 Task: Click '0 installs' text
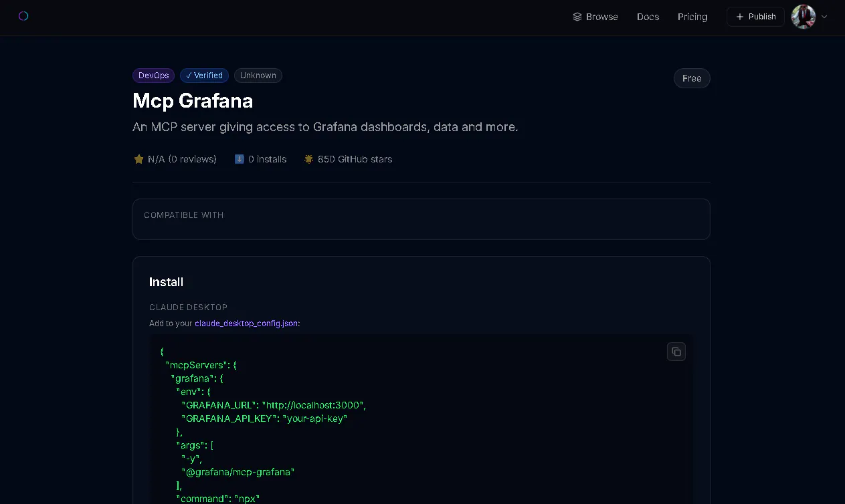coord(267,159)
